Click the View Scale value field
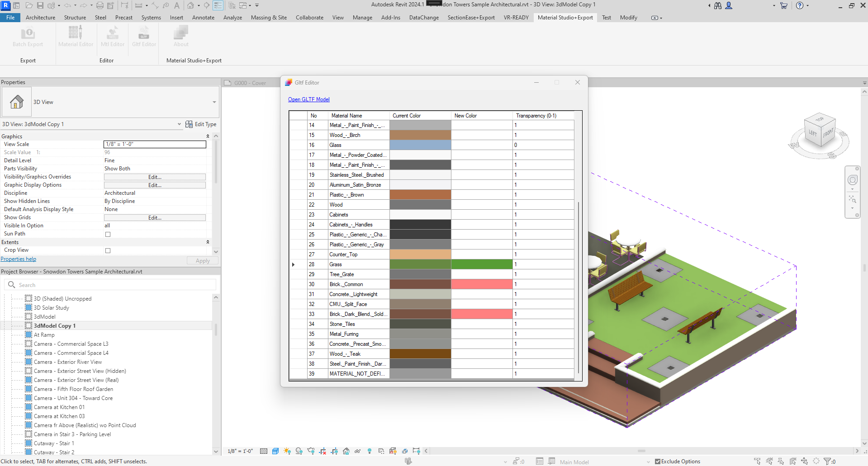The width and height of the screenshot is (868, 466). coord(155,144)
